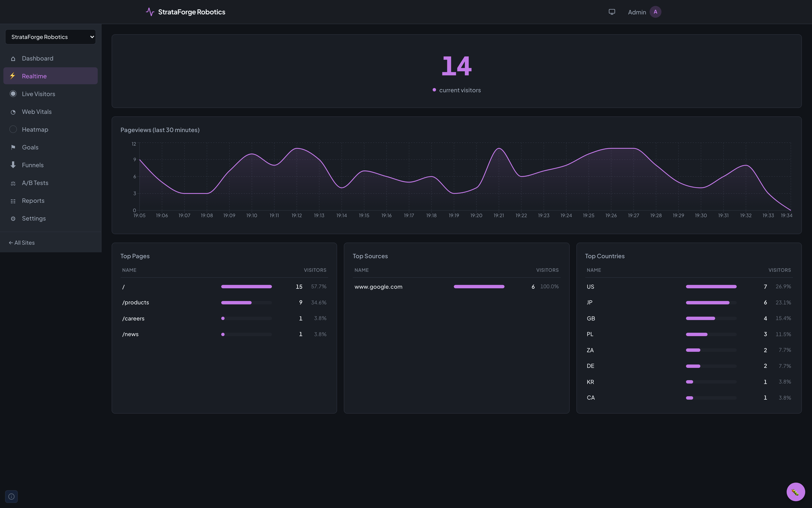
Task: Click the DE country row
Action: tap(689, 366)
